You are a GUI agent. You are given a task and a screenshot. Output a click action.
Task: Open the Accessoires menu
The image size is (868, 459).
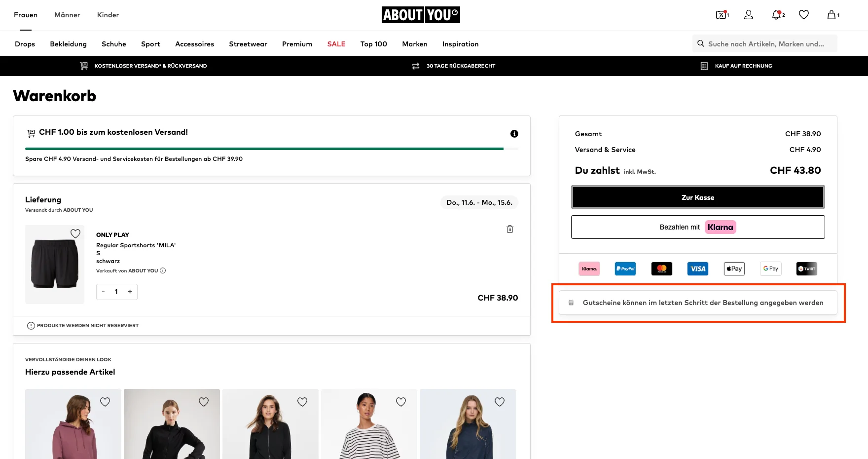pos(194,44)
